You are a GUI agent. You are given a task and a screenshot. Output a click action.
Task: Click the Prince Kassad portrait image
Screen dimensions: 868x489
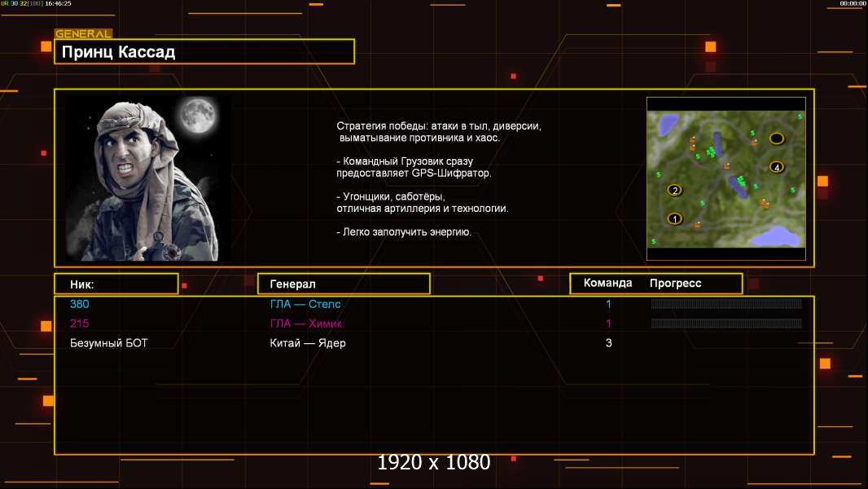click(x=149, y=178)
